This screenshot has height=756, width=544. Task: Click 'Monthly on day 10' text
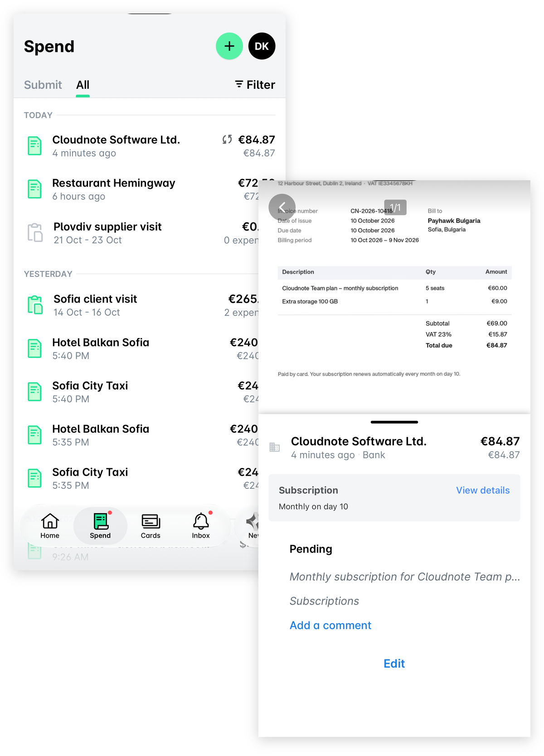(x=313, y=506)
